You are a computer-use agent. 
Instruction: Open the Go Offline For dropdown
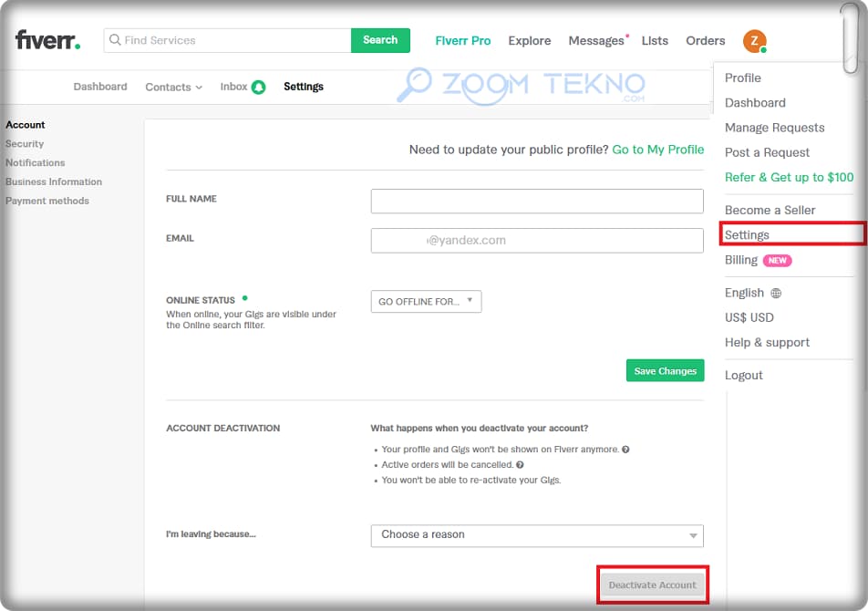426,302
